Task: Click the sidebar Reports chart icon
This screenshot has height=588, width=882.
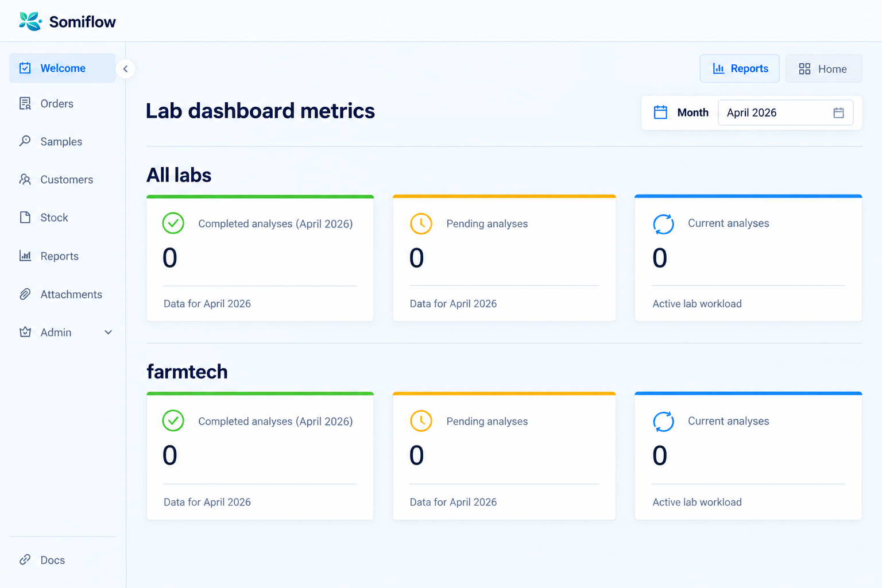Action: click(x=25, y=256)
